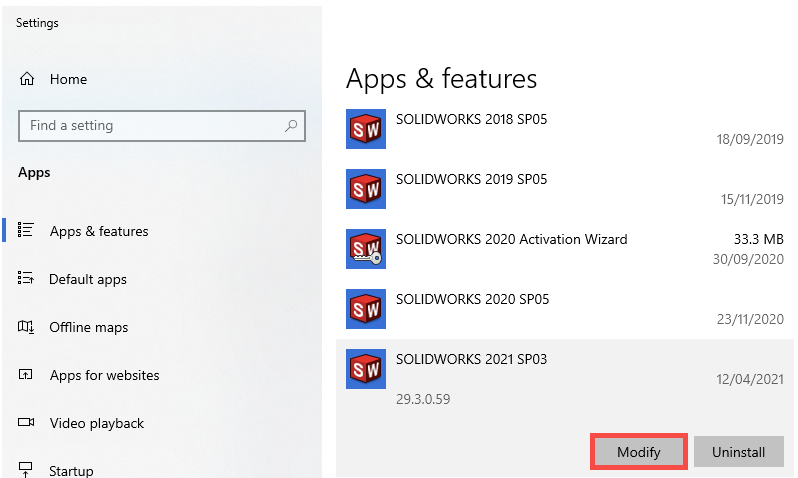Click the Home icon in sidebar
Image resolution: width=798 pixels, height=478 pixels.
point(28,79)
